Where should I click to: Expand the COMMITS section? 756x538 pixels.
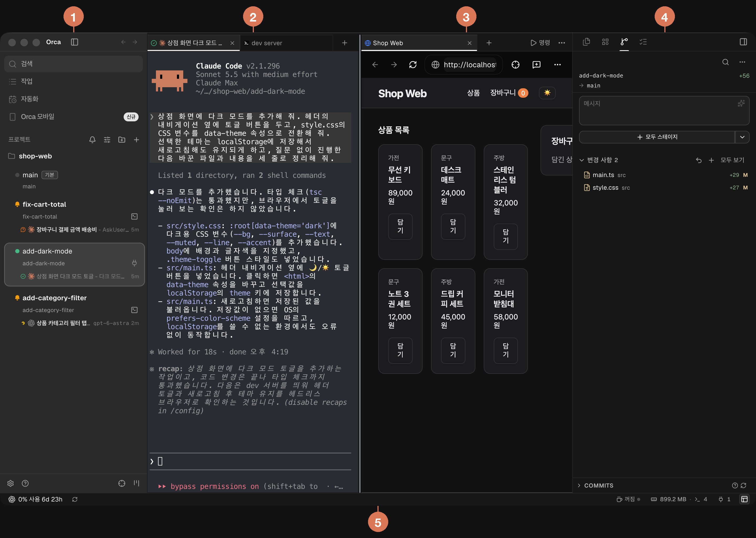596,485
